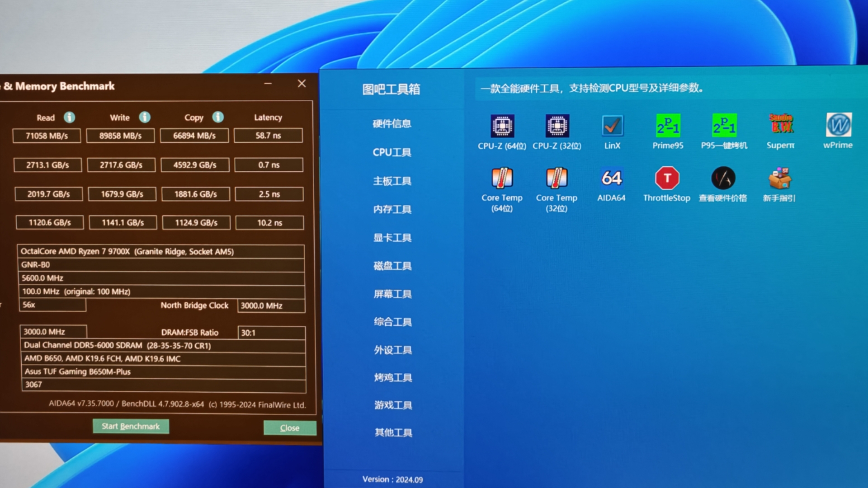Image resolution: width=868 pixels, height=488 pixels.
Task: Click latency value 2.5 ns
Action: point(269,194)
